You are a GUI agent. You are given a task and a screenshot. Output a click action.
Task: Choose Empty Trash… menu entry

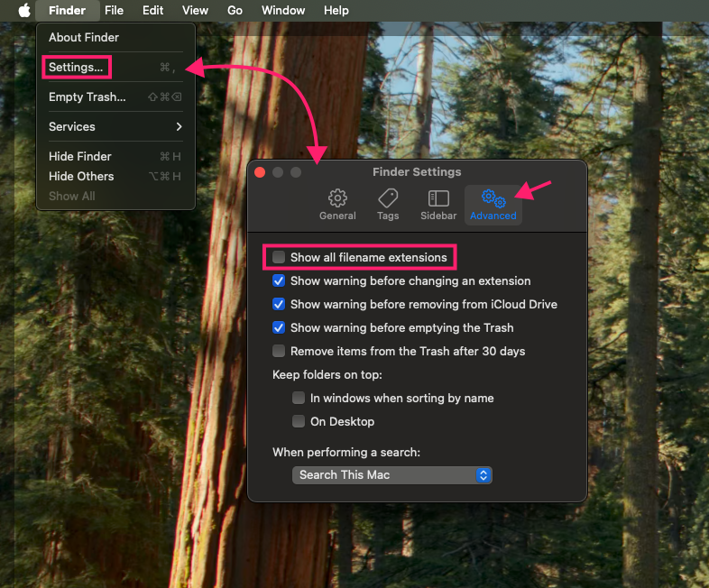(x=115, y=97)
